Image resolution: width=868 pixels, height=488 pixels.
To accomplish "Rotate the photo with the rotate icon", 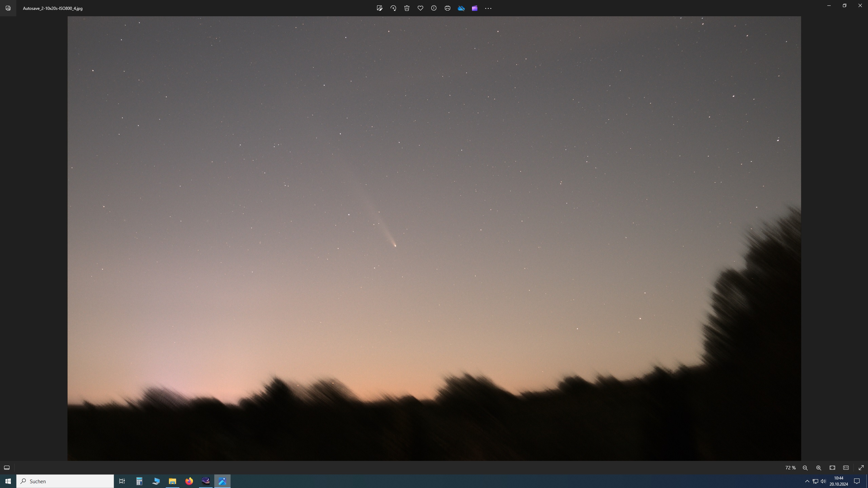I will pyautogui.click(x=393, y=8).
